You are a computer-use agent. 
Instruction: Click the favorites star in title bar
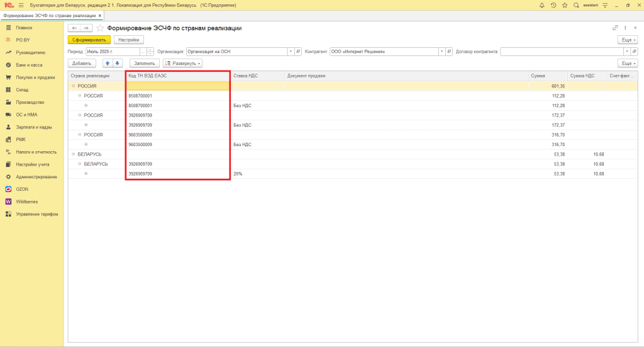pyautogui.click(x=565, y=5)
